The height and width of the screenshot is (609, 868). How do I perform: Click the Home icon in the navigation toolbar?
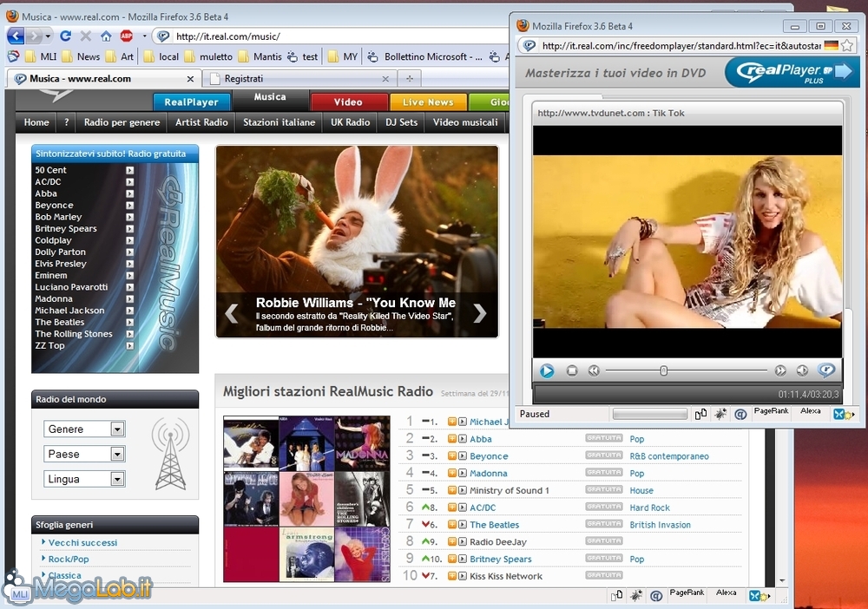106,36
